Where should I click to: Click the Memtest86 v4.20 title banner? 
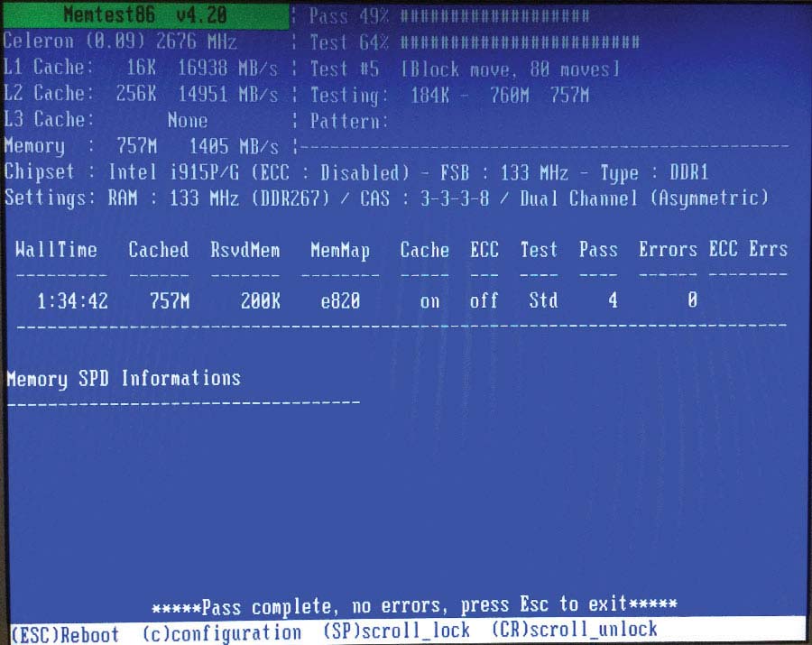[145, 14]
